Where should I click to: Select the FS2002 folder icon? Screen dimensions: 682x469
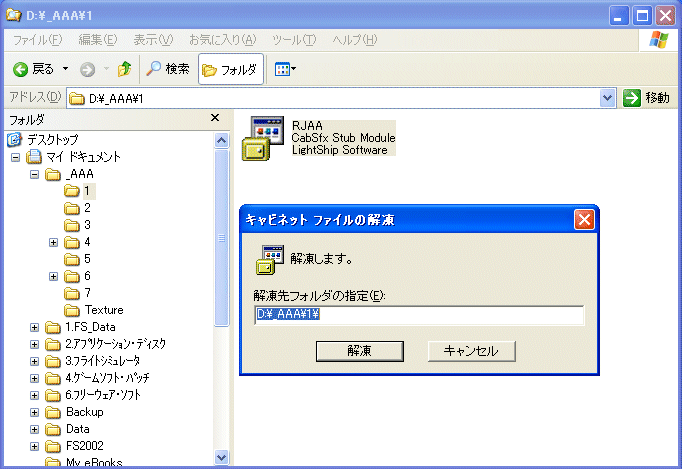(53, 447)
